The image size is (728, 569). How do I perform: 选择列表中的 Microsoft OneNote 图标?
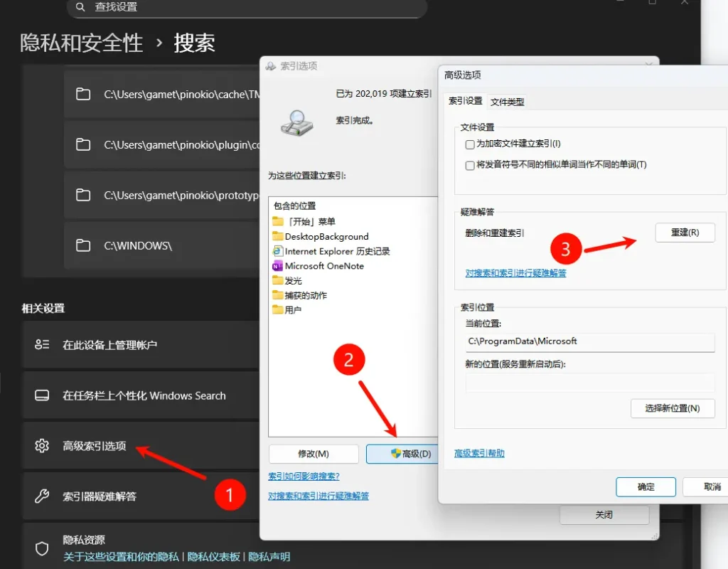(278, 266)
